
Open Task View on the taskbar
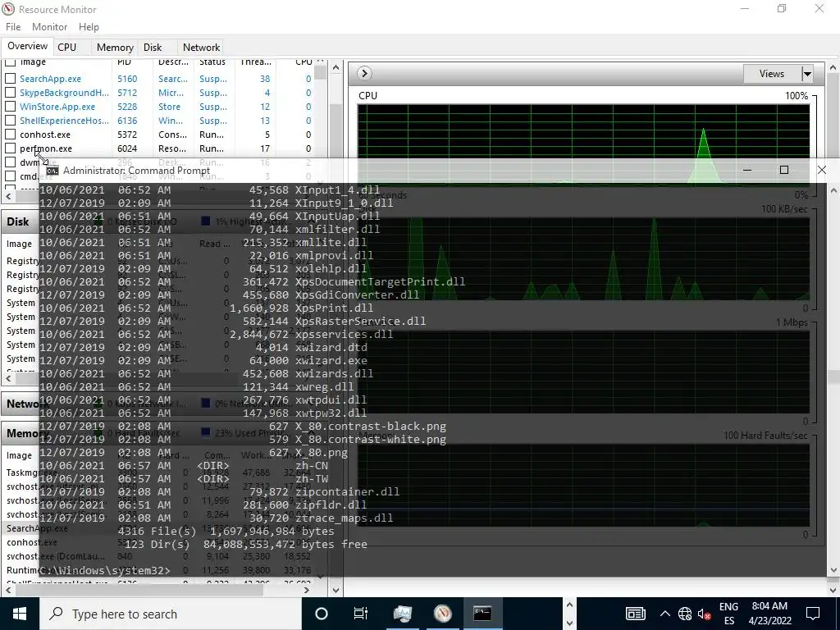[361, 614]
